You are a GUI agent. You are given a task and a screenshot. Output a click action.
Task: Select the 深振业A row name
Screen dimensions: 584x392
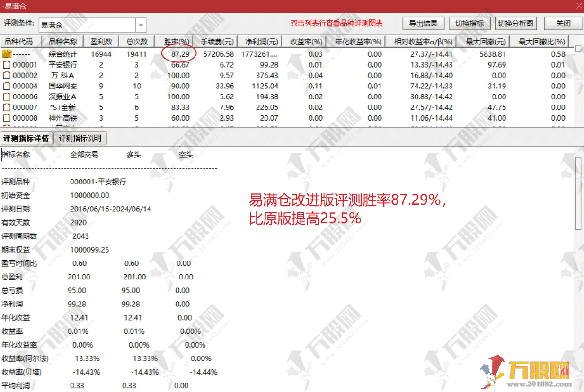coord(62,96)
